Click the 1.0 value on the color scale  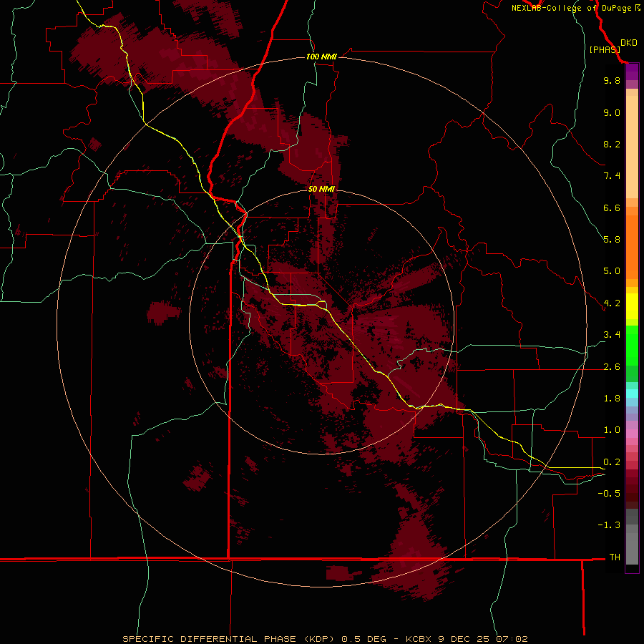click(x=612, y=430)
